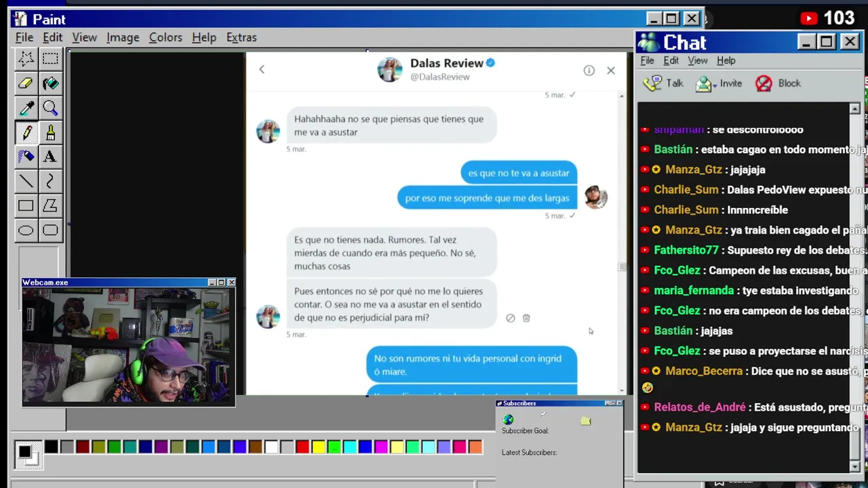Open the Paint File menu
The height and width of the screenshot is (488, 868).
point(24,37)
